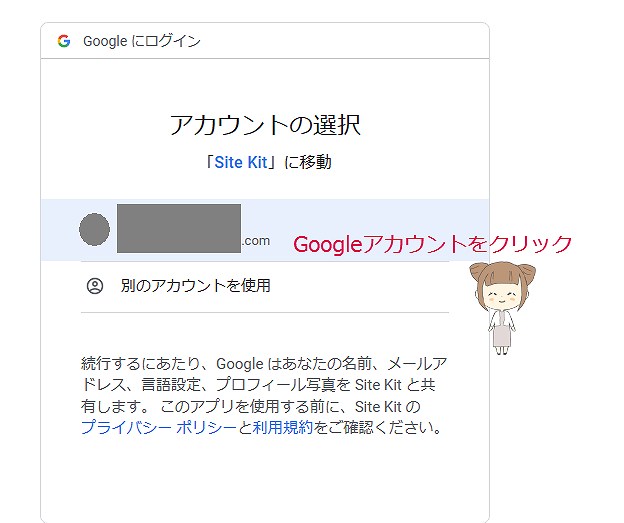Click the red Googleアカウントをクリック annotation
This screenshot has height=523, width=624.
pyautogui.click(x=433, y=244)
